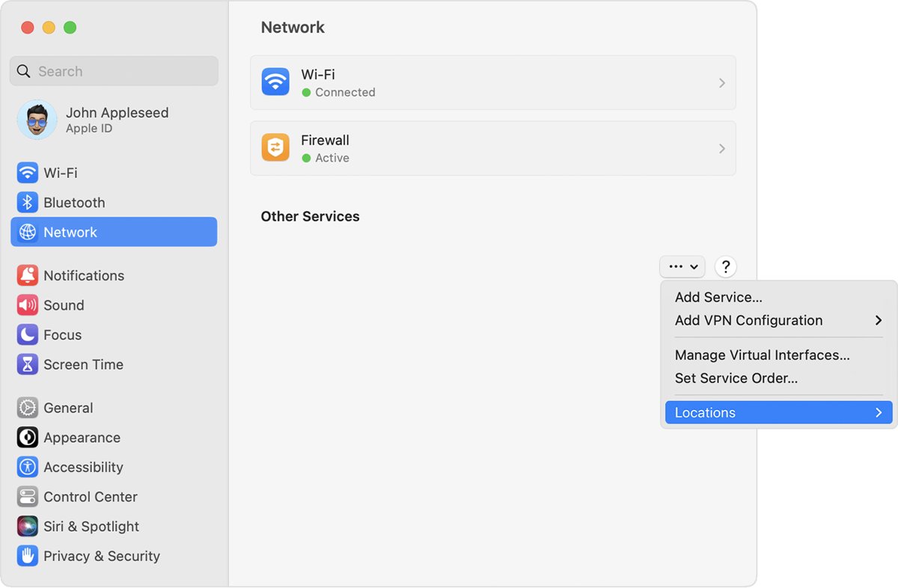Click the question mark help button
This screenshot has height=588, width=898.
725,266
